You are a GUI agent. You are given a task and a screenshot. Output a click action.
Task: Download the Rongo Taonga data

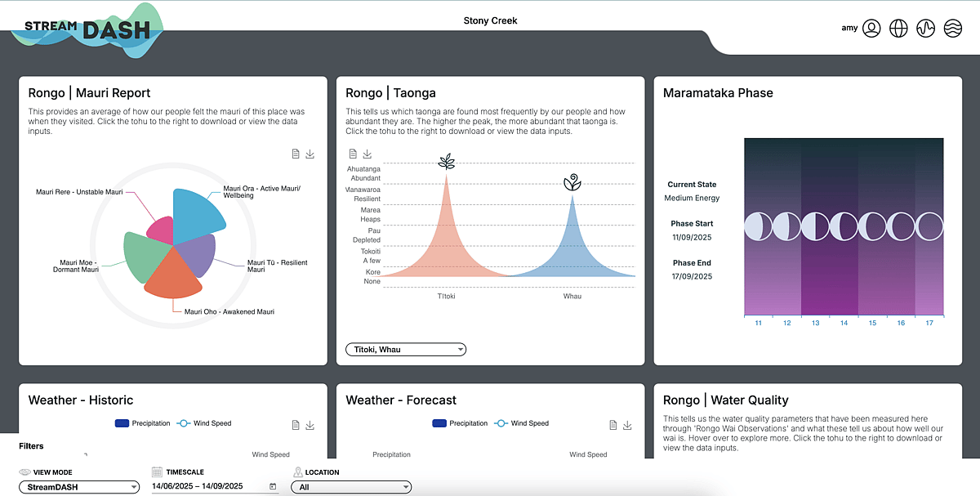pyautogui.click(x=367, y=154)
